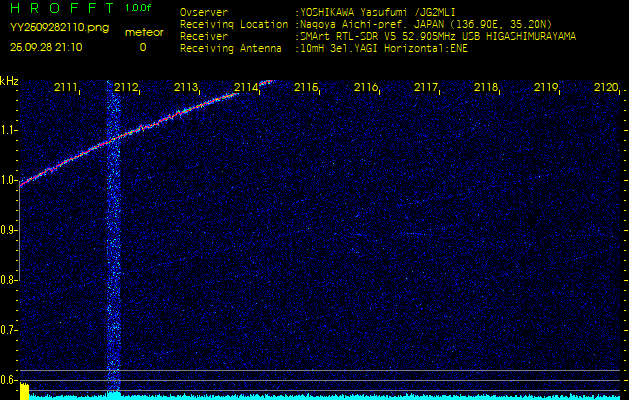Click the Receiving Antenna YAGI line

(x=382, y=48)
